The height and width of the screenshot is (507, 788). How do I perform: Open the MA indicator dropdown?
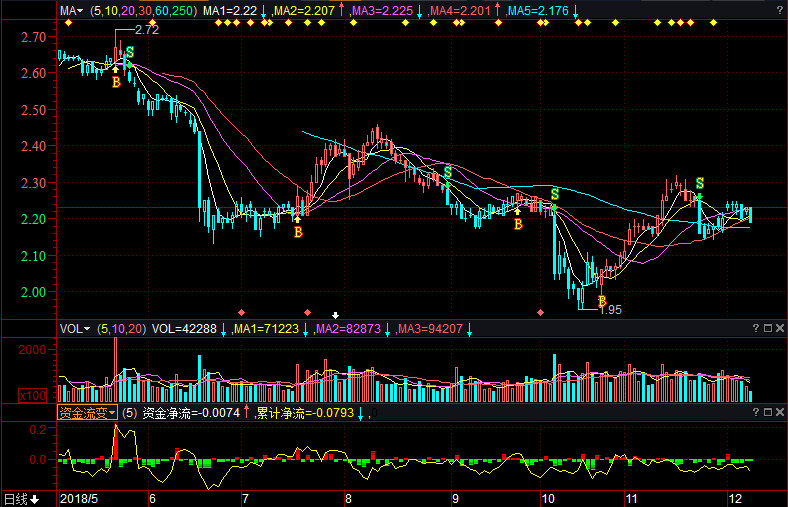(x=70, y=11)
